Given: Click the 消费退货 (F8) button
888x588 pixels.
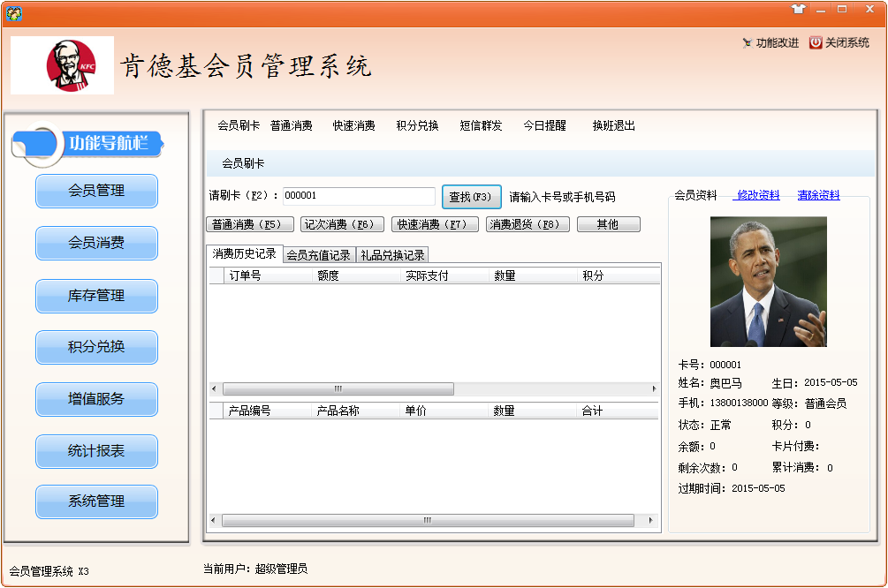Looking at the screenshot, I should tap(527, 224).
